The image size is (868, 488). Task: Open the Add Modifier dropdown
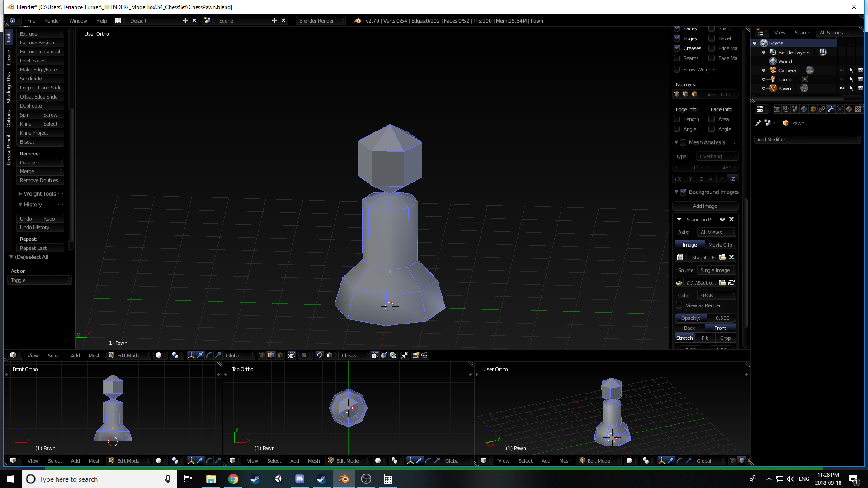(807, 140)
